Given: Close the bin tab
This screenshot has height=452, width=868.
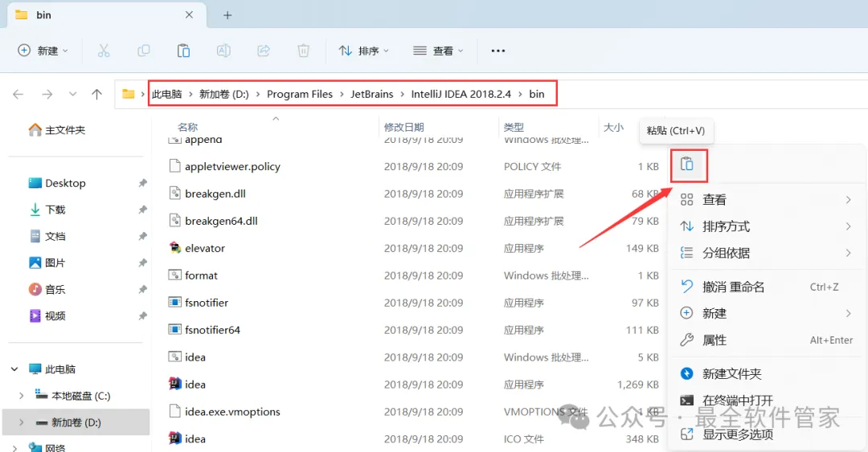Looking at the screenshot, I should click(x=189, y=15).
